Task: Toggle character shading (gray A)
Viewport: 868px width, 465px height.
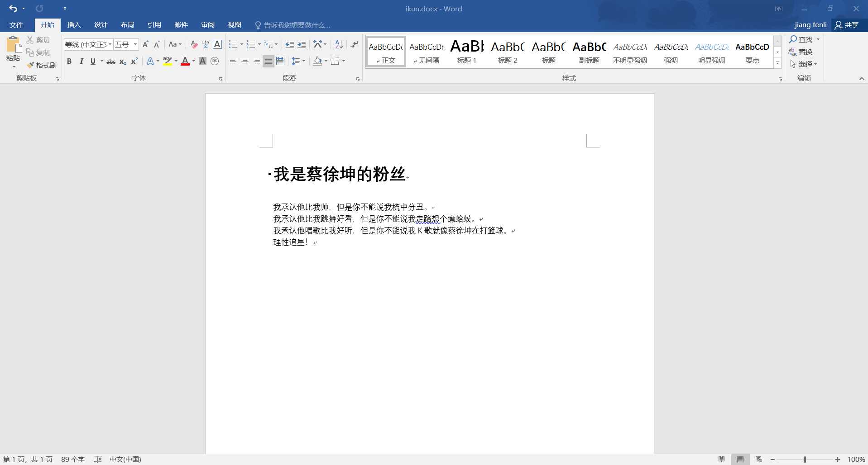Action: 203,61
